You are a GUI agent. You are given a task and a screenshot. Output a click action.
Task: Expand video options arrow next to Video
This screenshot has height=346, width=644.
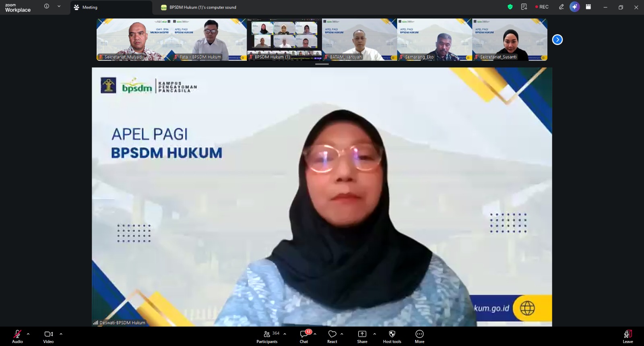pos(61,334)
